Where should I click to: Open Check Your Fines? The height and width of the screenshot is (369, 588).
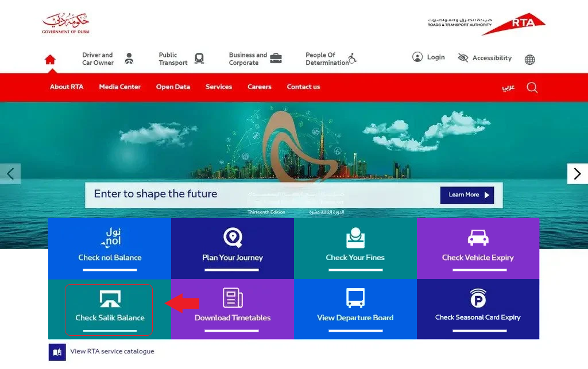355,248
